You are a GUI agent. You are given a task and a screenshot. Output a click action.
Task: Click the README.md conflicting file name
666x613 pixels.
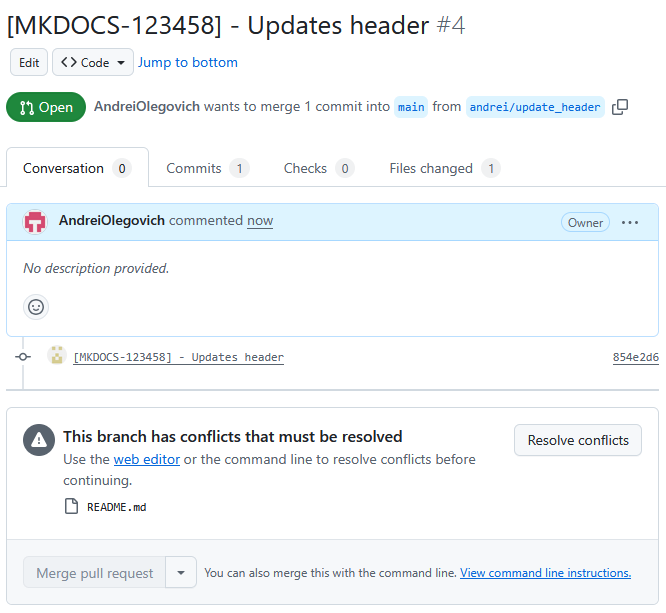[x=116, y=507]
